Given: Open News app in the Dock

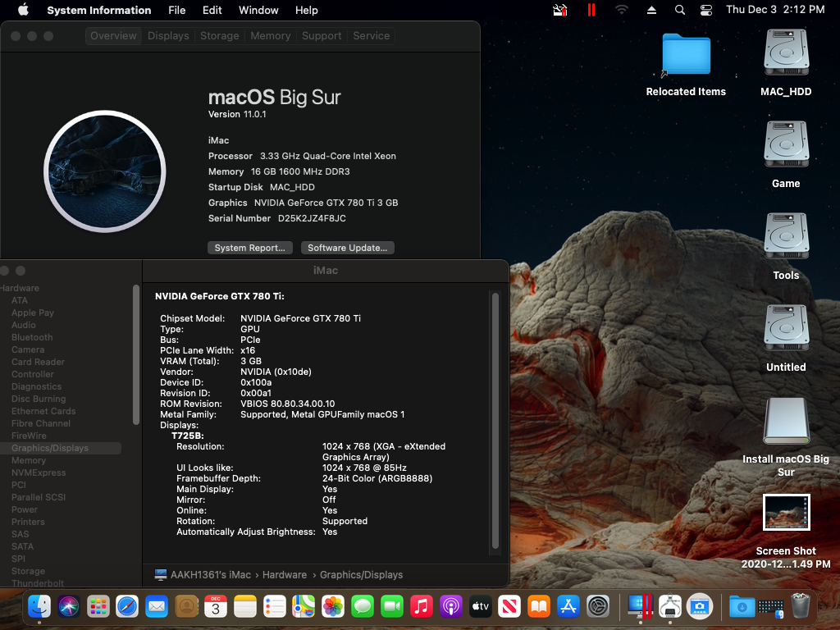Looking at the screenshot, I should tap(509, 607).
